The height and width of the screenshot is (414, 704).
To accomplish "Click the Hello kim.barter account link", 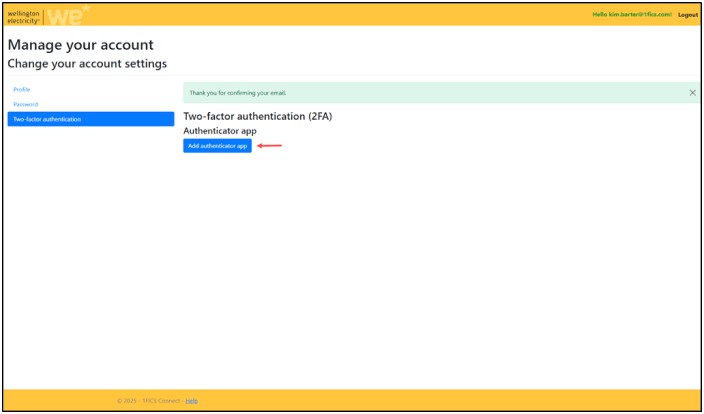I will [632, 15].
